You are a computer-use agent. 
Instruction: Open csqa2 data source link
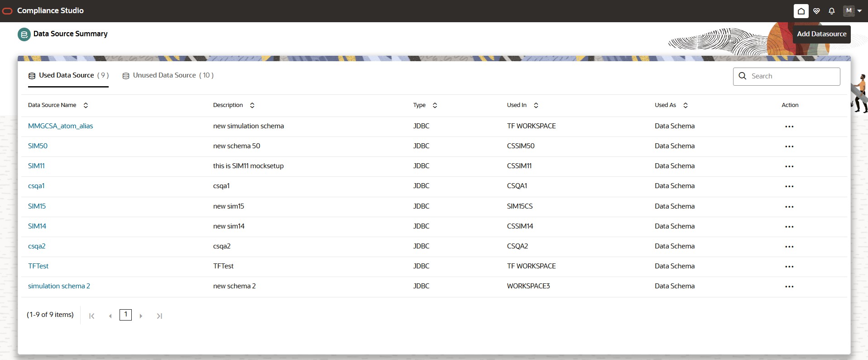tap(37, 246)
